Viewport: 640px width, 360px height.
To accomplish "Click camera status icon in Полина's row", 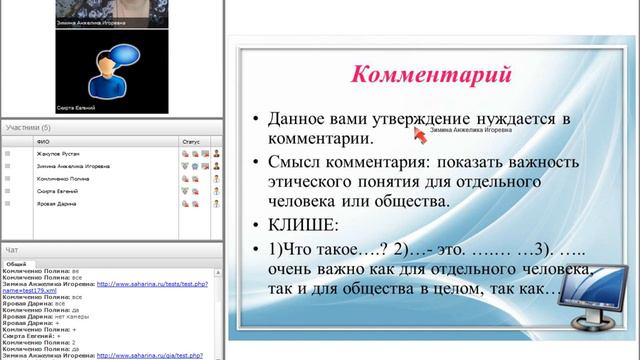I will click(x=195, y=179).
